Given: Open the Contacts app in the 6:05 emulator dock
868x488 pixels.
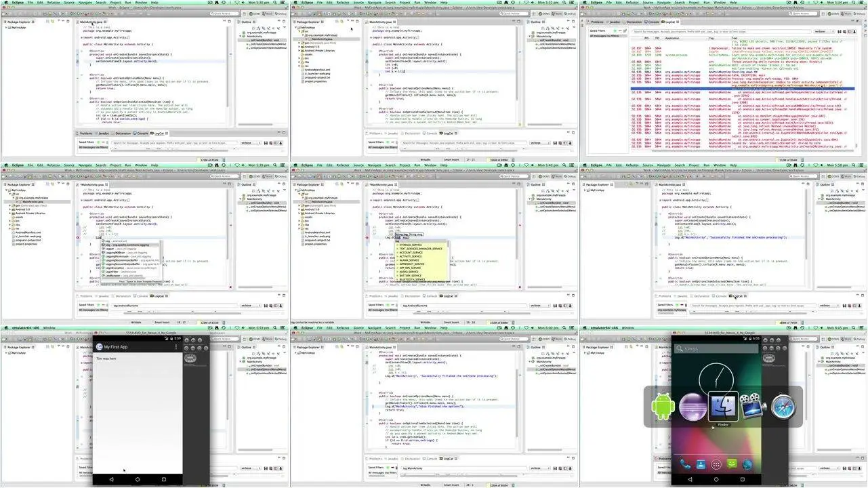Looking at the screenshot, I should [701, 464].
